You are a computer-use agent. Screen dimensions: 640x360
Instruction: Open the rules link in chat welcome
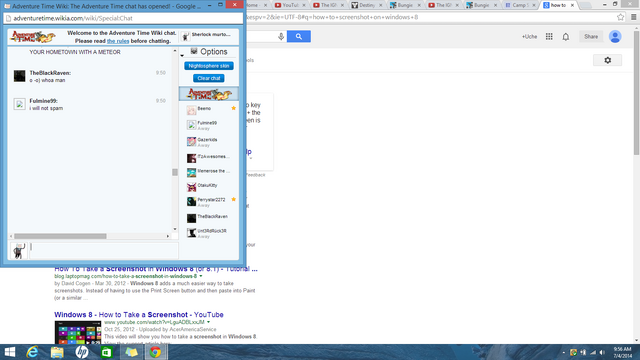118,41
